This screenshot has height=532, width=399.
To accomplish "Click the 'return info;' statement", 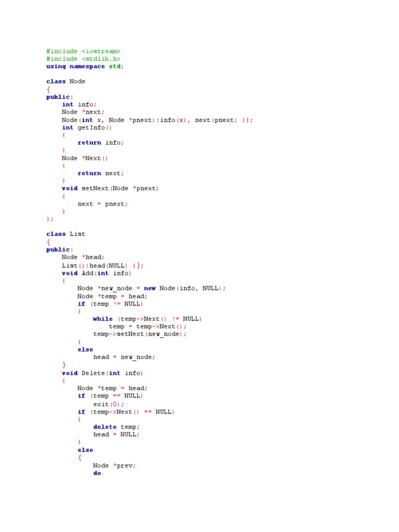I will (101, 143).
